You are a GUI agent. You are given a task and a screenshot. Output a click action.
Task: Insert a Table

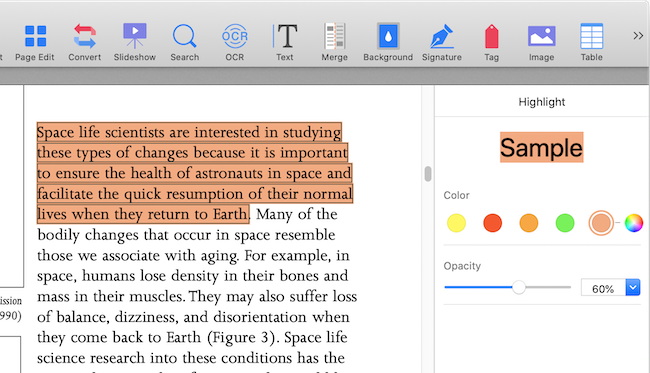[x=592, y=43]
